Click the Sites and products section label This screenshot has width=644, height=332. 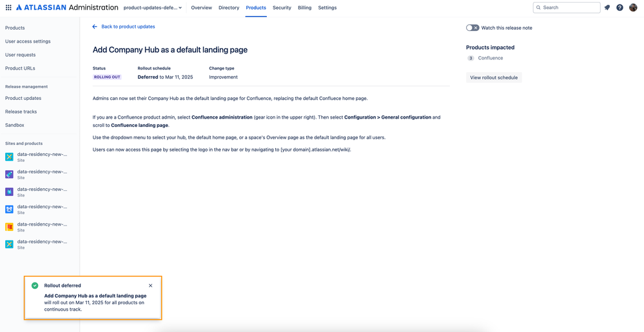[x=24, y=143]
